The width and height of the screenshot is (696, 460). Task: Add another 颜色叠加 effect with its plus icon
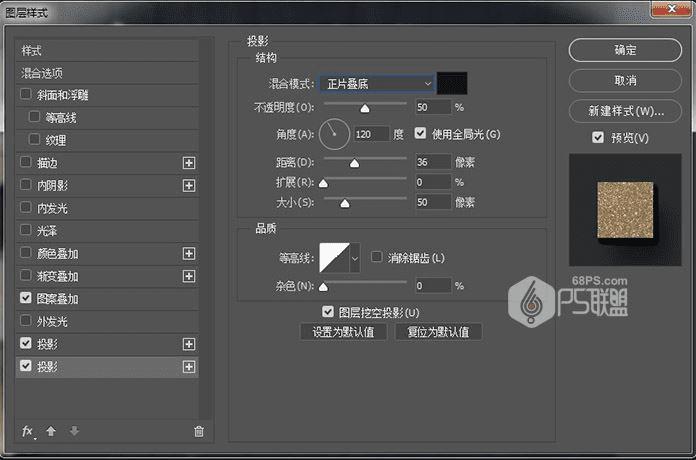point(189,254)
